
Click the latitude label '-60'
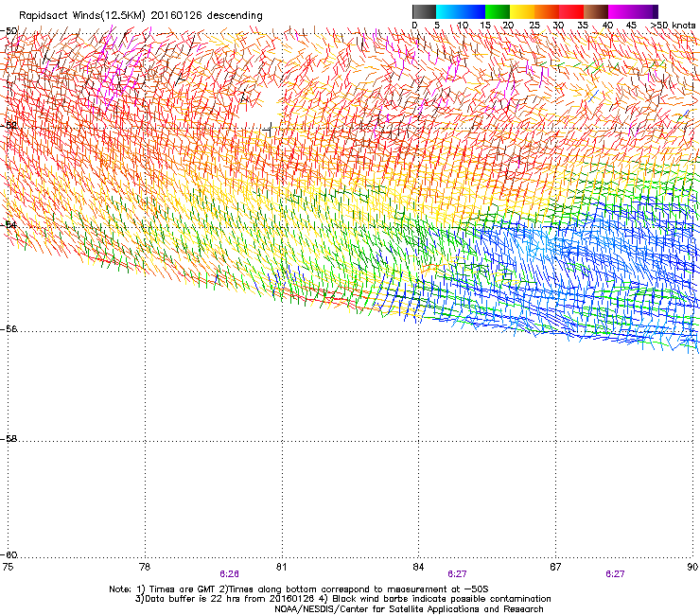point(9,554)
